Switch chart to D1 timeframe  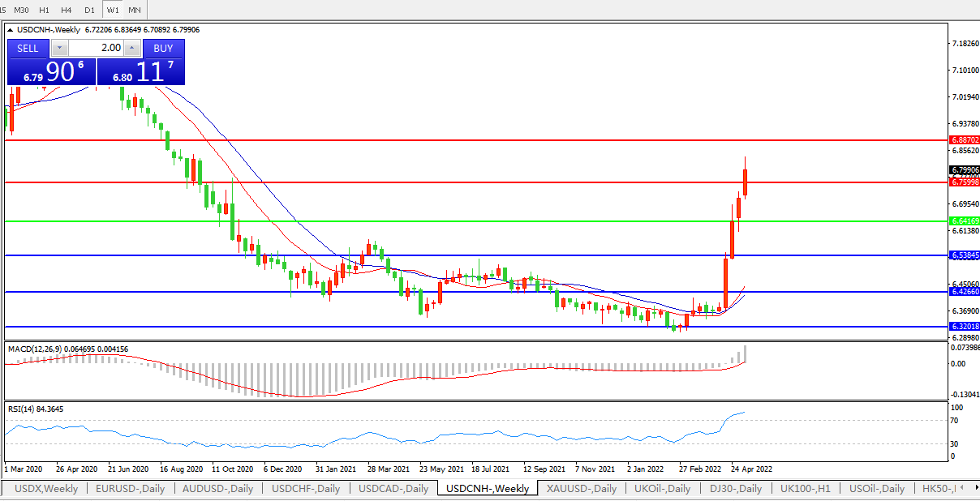tap(89, 10)
